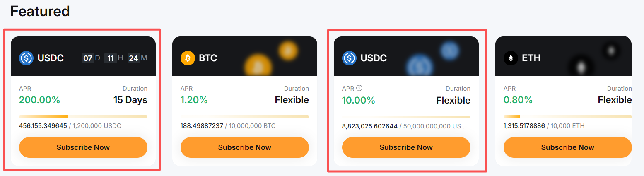Screen dimensions: 644x176
Task: Click the BTC quota progress bar
Action: pos(245,117)
